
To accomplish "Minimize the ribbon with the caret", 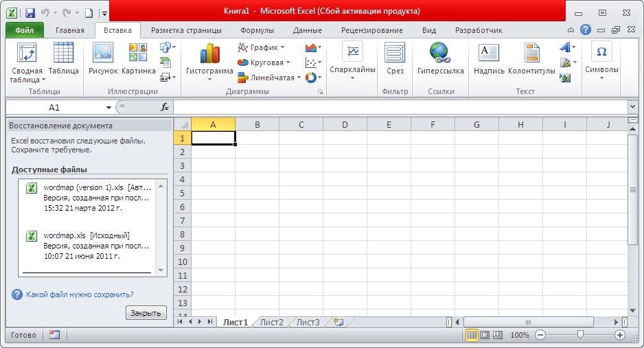I will (x=571, y=30).
